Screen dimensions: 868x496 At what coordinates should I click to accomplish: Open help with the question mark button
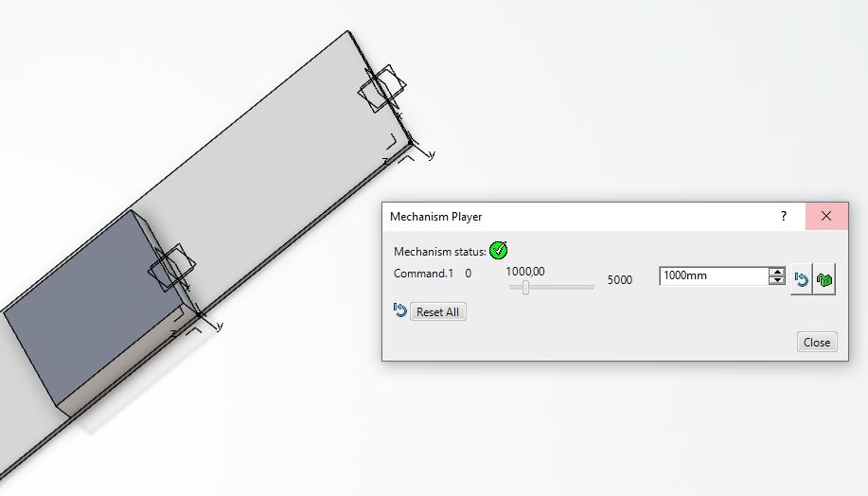tap(784, 216)
